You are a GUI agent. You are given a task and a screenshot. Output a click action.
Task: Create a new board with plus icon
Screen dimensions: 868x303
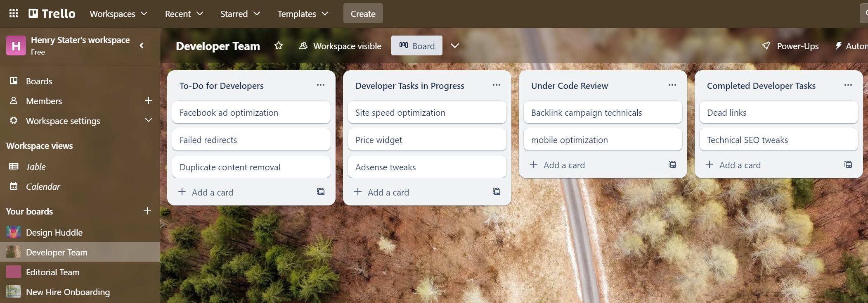tap(147, 211)
